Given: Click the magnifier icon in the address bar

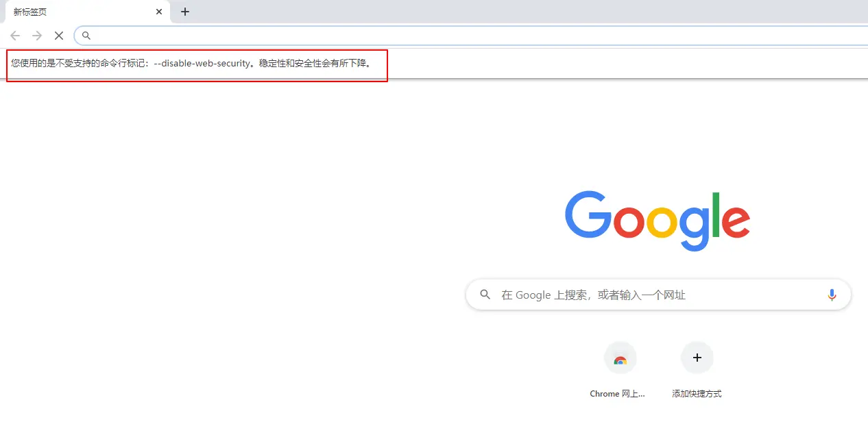Looking at the screenshot, I should [86, 36].
